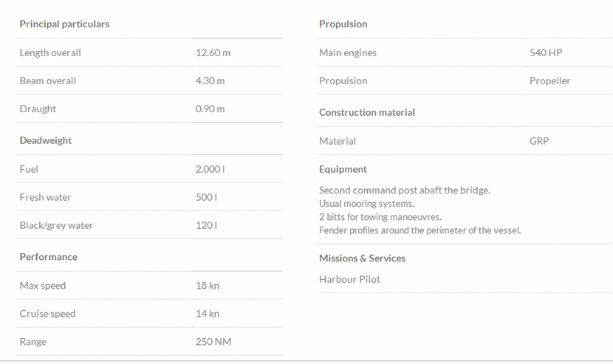Click the Performance section heading
The image size is (613, 364).
[48, 257]
